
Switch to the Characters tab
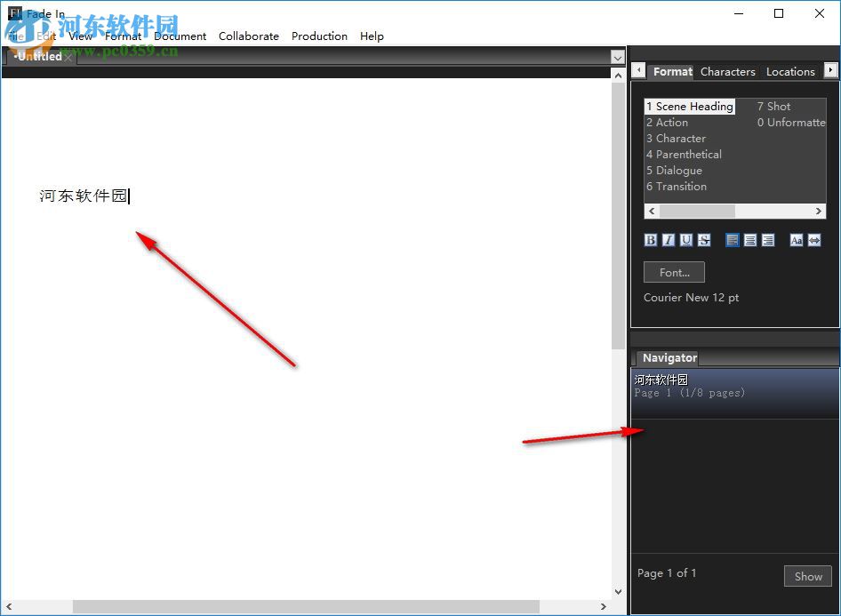pyautogui.click(x=728, y=71)
